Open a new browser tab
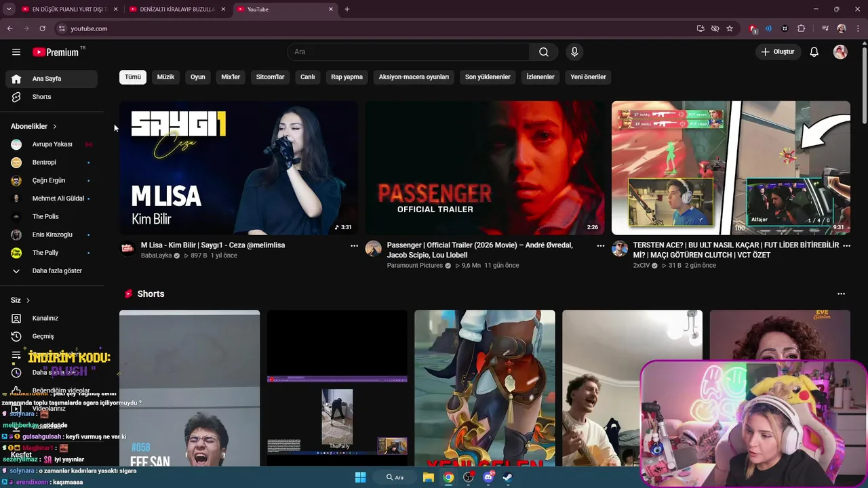The image size is (868, 488). pyautogui.click(x=347, y=9)
